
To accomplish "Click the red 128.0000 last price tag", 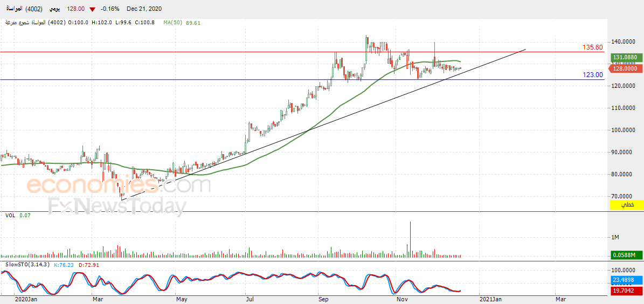I will [624, 69].
